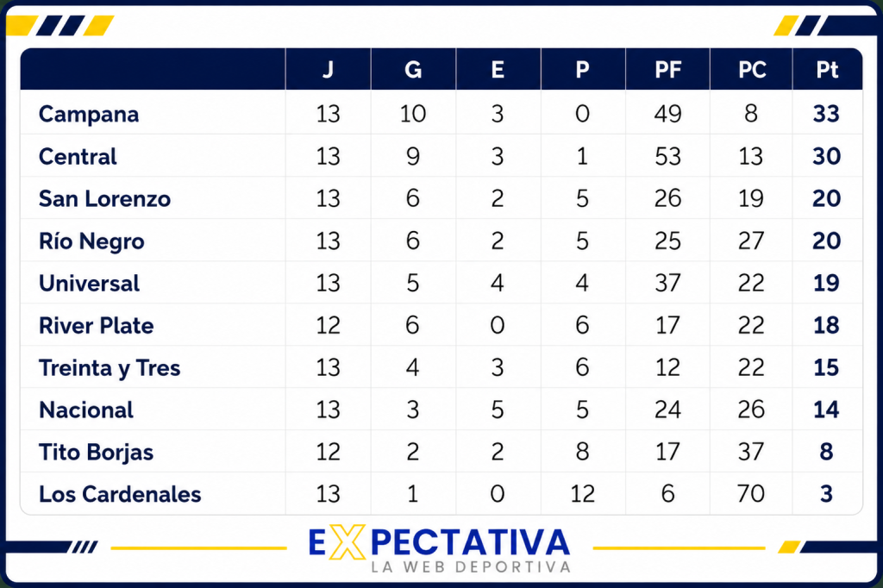The width and height of the screenshot is (883, 588).
Task: Click the Río Negro team name
Action: pyautogui.click(x=91, y=241)
